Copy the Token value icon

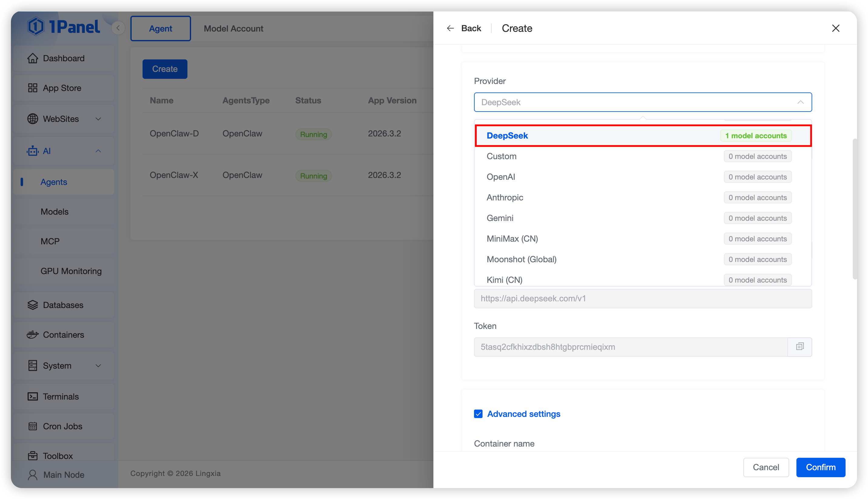(800, 347)
